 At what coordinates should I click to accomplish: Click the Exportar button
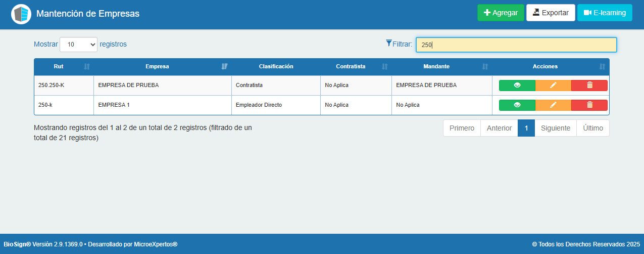click(x=551, y=13)
